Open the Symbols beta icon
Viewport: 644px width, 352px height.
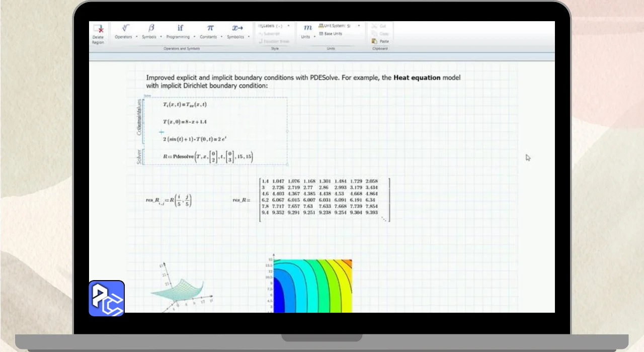coord(151,28)
